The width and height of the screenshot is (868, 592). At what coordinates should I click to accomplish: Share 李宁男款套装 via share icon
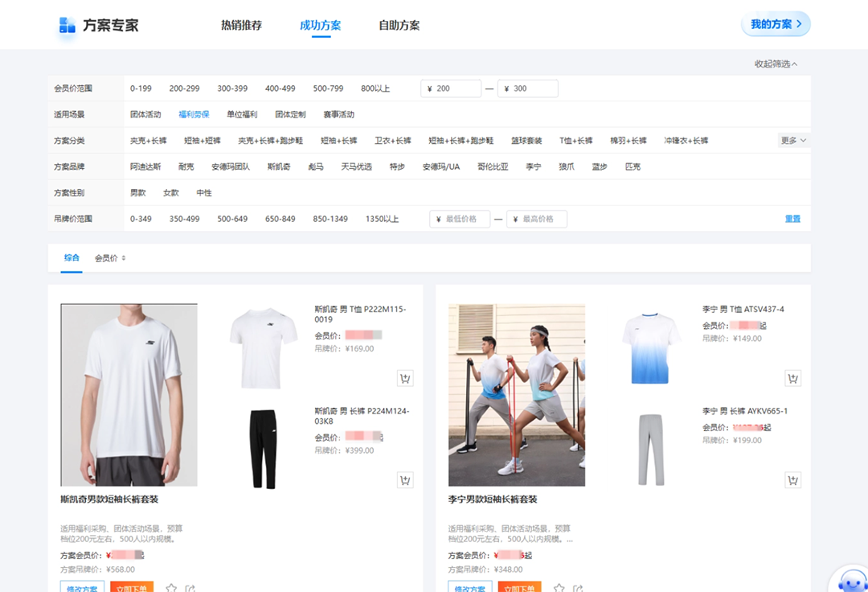[577, 588]
